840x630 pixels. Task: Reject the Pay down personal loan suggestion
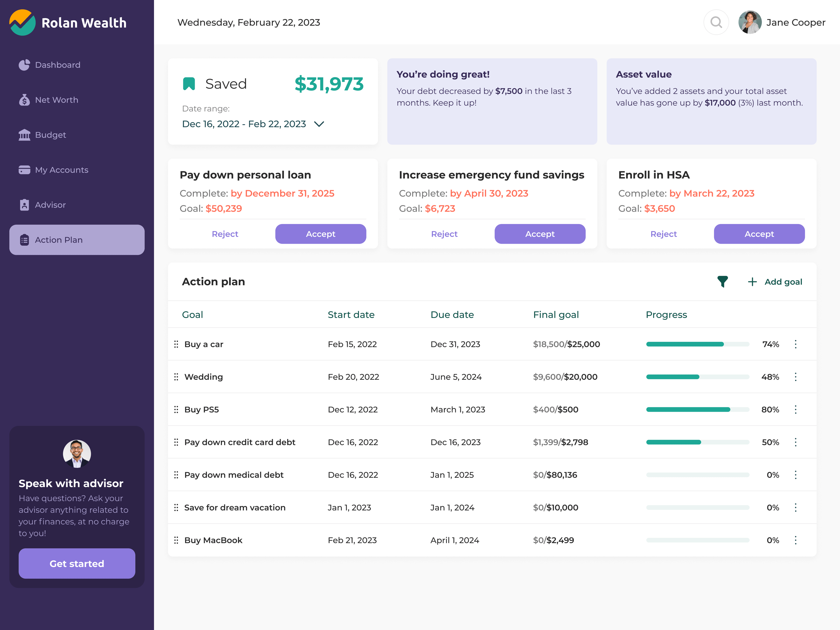[225, 234]
